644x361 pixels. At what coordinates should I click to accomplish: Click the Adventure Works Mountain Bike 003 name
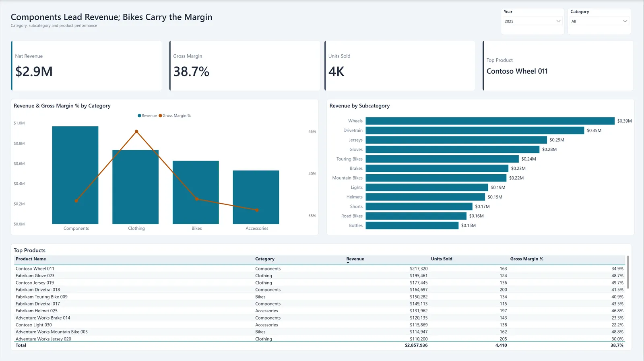[52, 332]
